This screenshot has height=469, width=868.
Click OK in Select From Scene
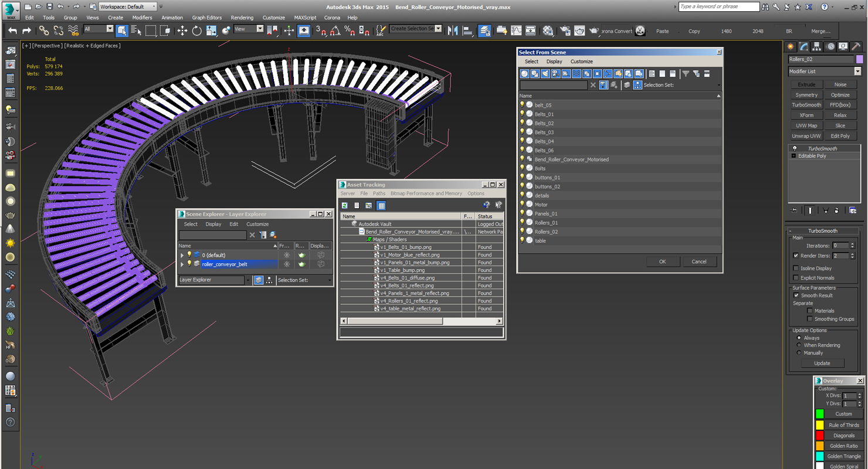(662, 261)
